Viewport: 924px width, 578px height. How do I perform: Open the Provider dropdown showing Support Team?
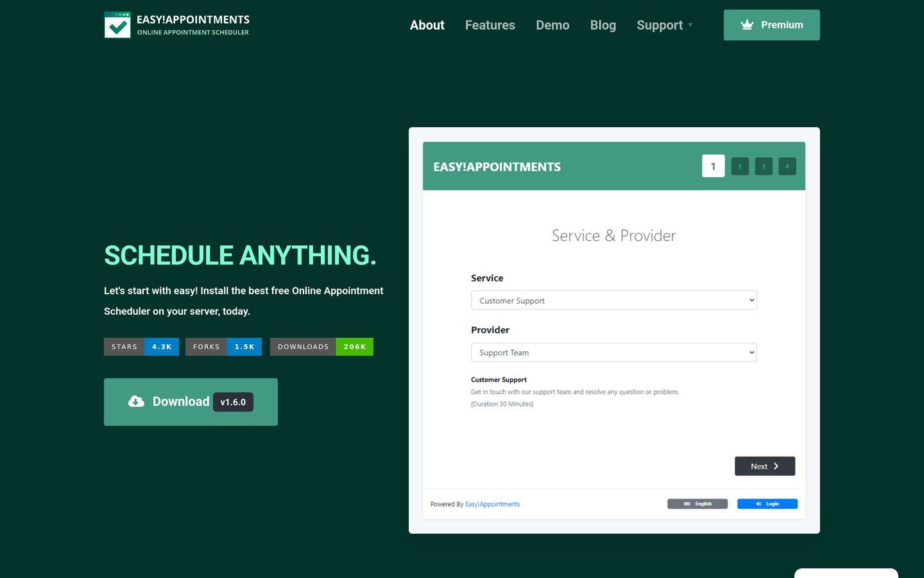point(614,352)
